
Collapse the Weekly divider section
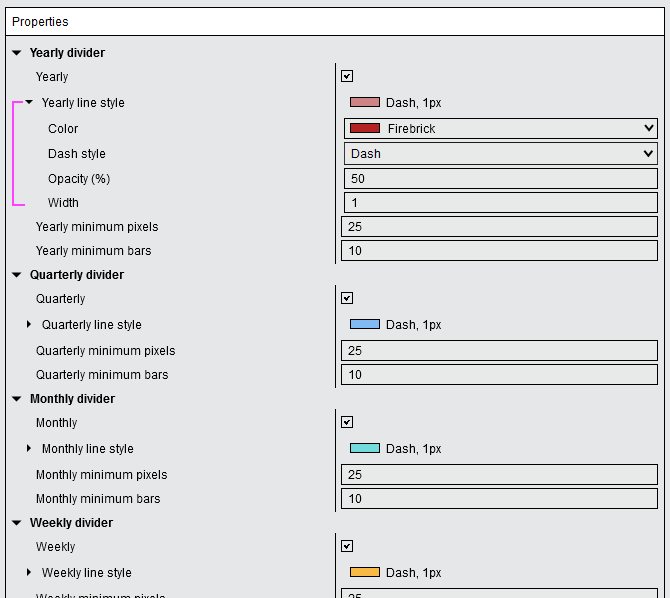17,523
